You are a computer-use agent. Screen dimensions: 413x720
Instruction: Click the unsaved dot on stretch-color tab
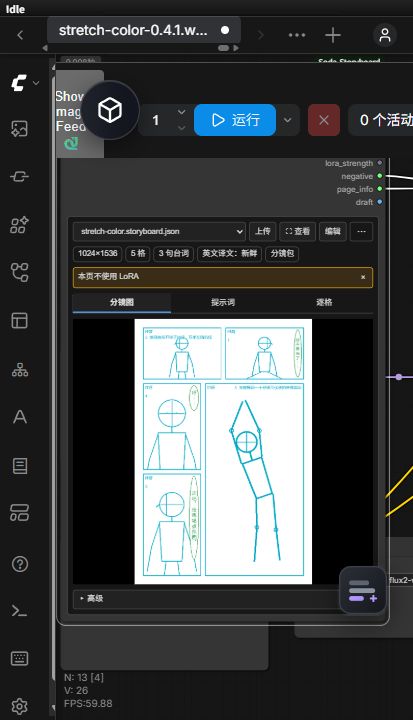coord(225,30)
